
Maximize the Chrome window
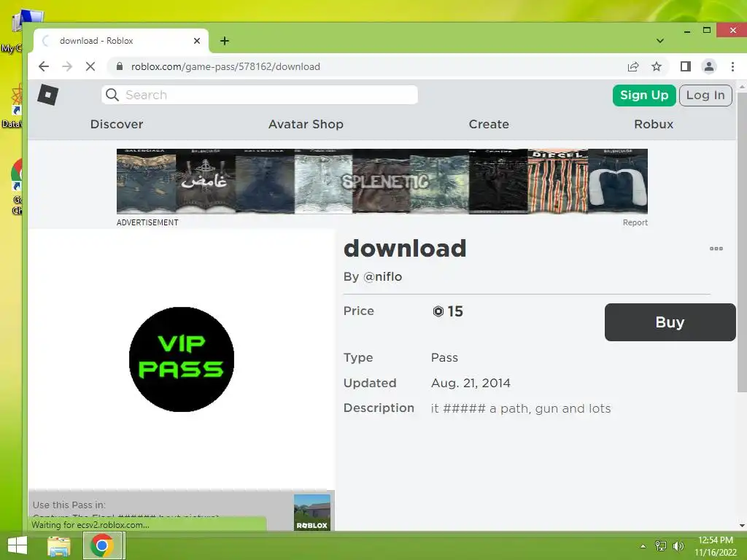707,31
